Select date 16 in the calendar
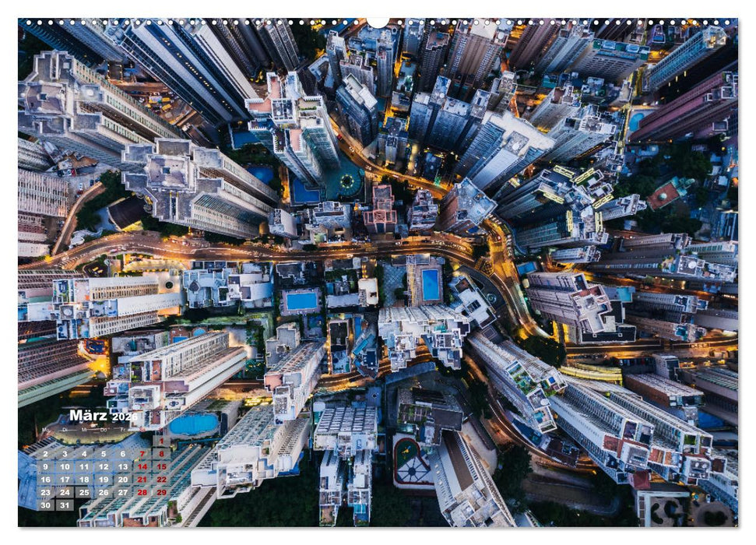756x545 pixels. click(46, 480)
